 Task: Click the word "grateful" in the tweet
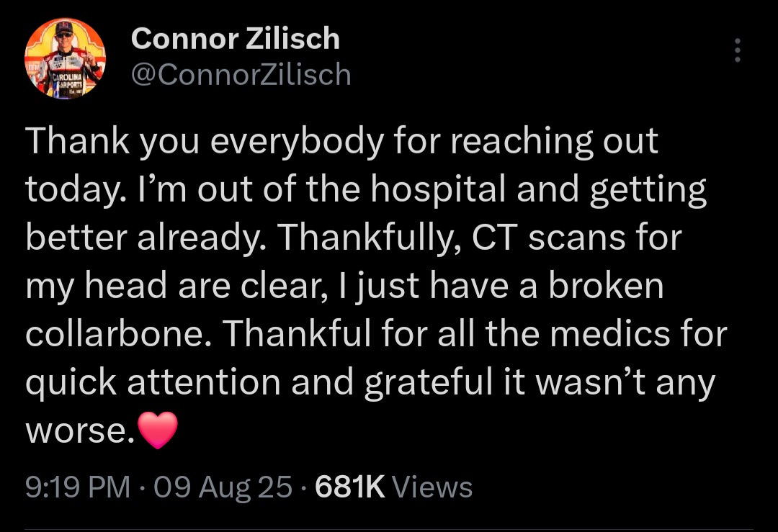point(426,382)
